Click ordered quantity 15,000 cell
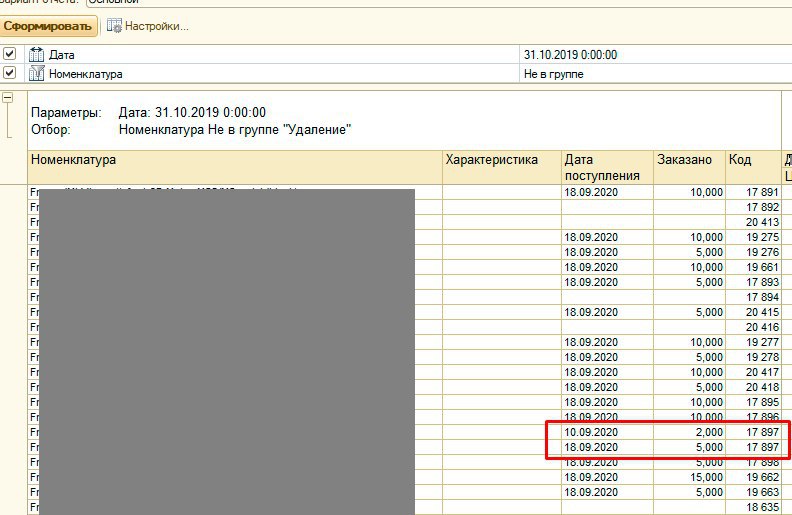 pyautogui.click(x=689, y=477)
